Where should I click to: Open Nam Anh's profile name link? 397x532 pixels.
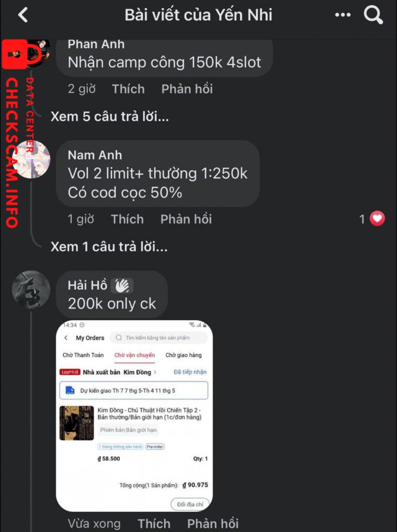pos(95,155)
